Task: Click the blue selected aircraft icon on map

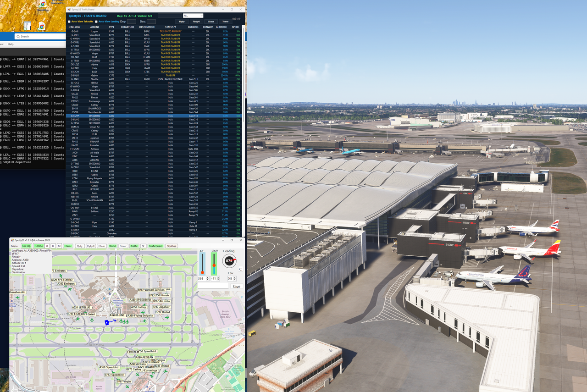Action: [107, 322]
